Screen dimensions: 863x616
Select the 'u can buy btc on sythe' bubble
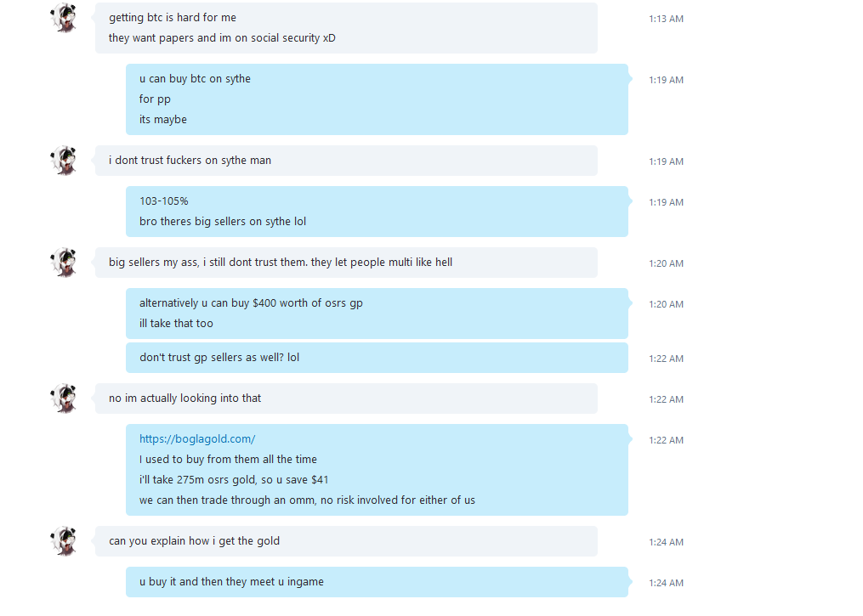click(x=377, y=99)
